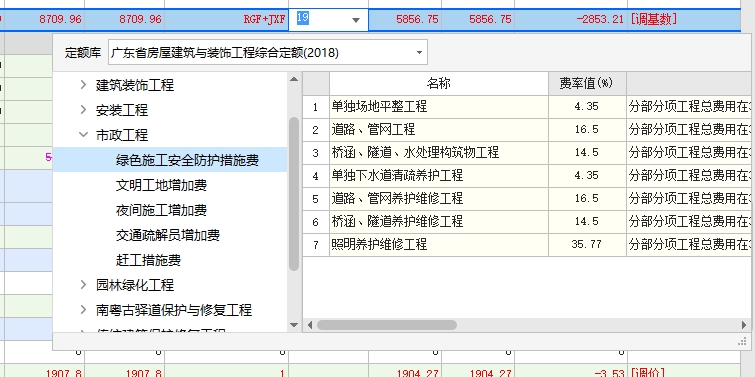Click the table horizontal scrollbar right arrow
The image size is (755, 377).
(744, 325)
